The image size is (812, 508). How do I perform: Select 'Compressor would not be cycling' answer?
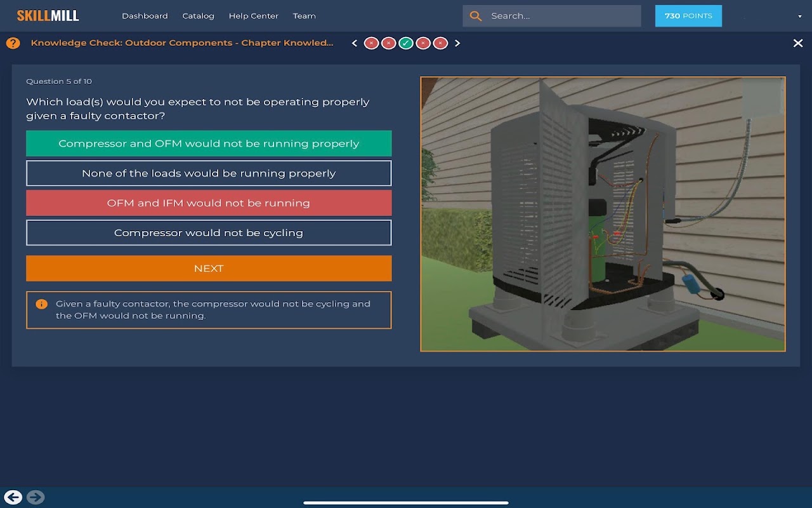(209, 233)
